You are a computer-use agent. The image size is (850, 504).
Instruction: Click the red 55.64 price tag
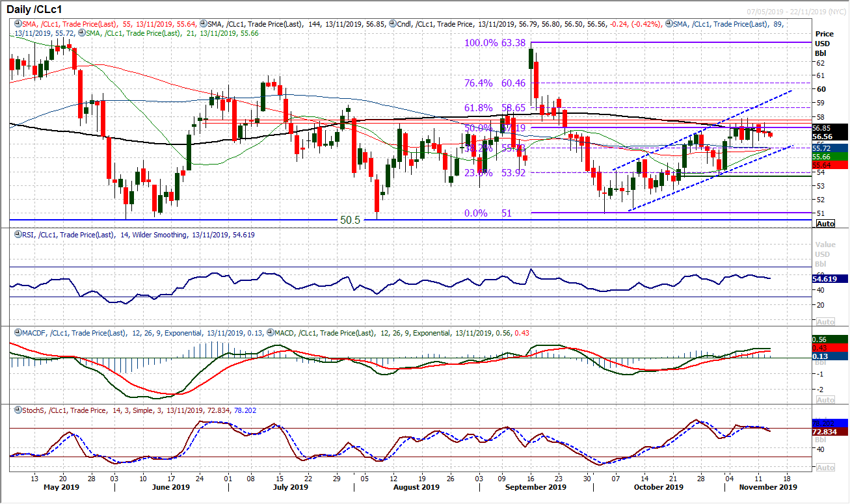tap(830, 165)
